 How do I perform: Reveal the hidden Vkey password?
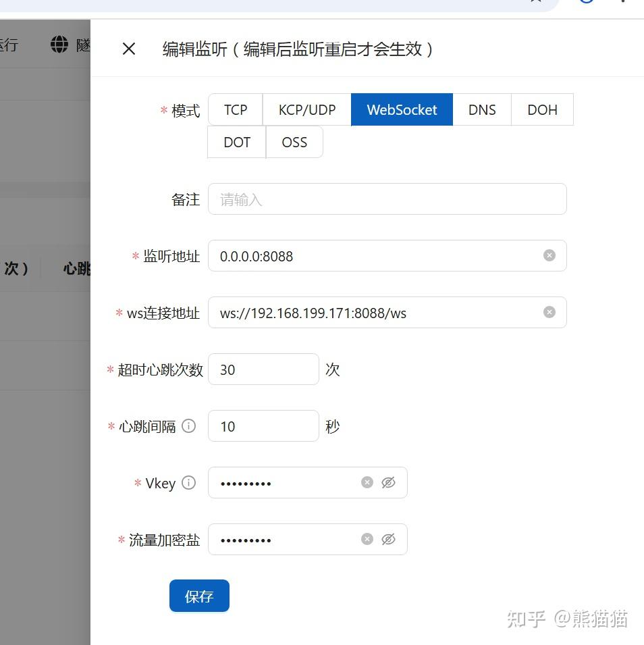click(x=388, y=482)
